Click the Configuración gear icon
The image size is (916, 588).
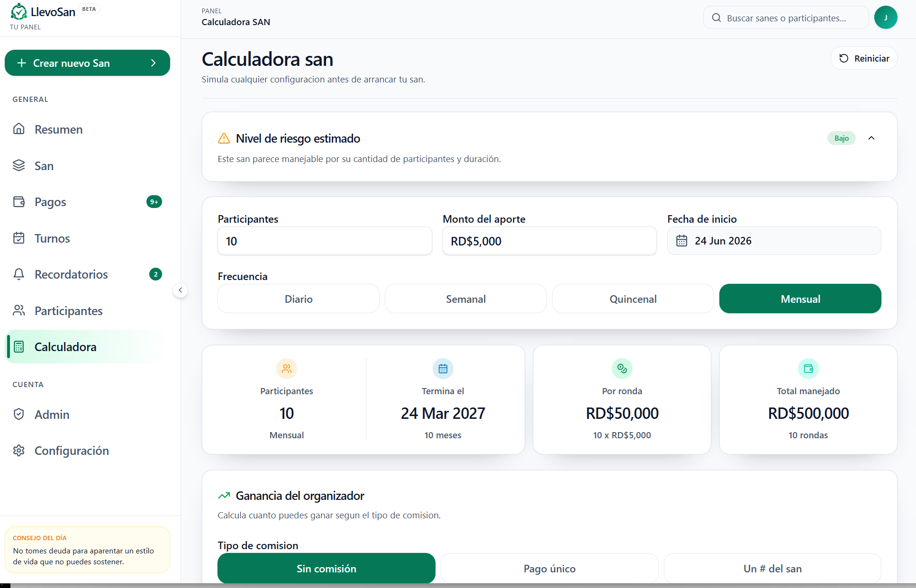pyautogui.click(x=19, y=451)
